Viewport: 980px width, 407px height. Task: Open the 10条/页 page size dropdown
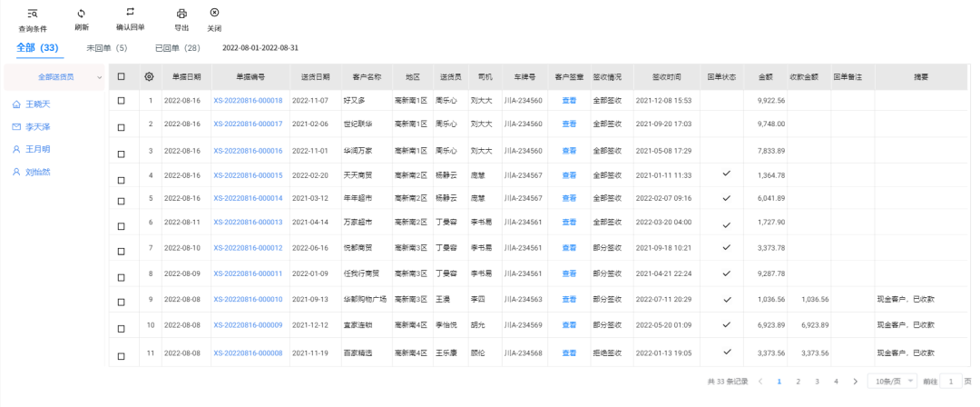click(x=891, y=382)
